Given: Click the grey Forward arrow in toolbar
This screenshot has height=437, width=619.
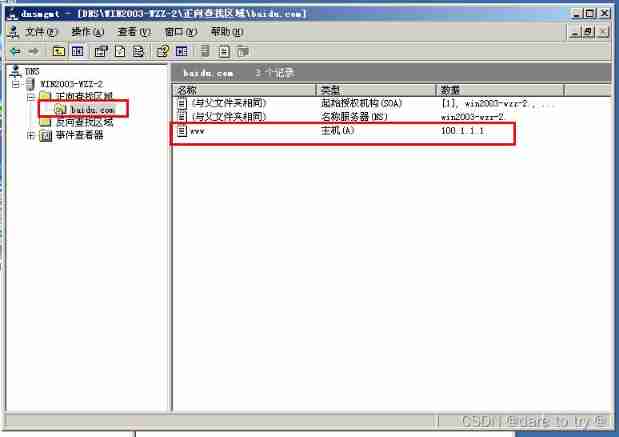Looking at the screenshot, I should point(34,51).
